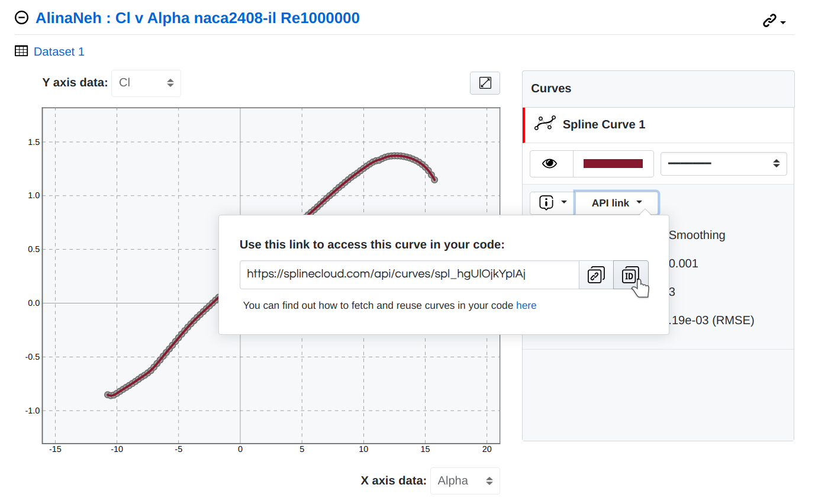815x504 pixels.
Task: Click the Curves panel header
Action: (x=658, y=89)
